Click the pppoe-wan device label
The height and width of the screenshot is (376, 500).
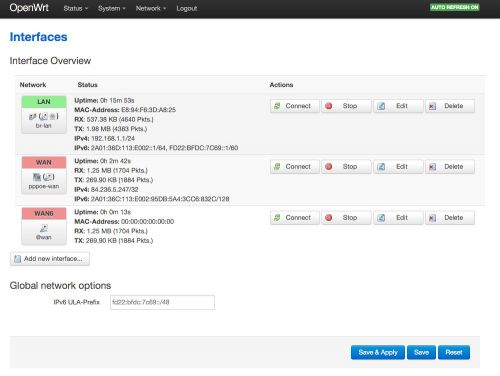44,186
